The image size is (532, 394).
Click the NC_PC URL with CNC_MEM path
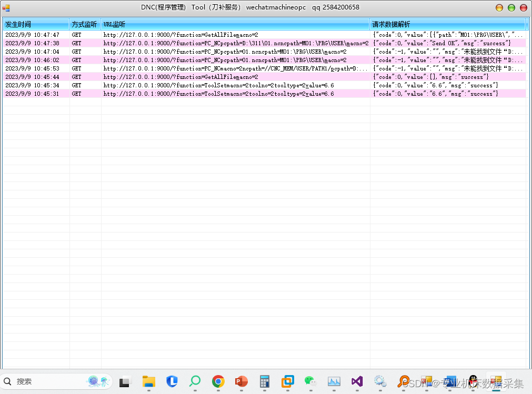235,68
